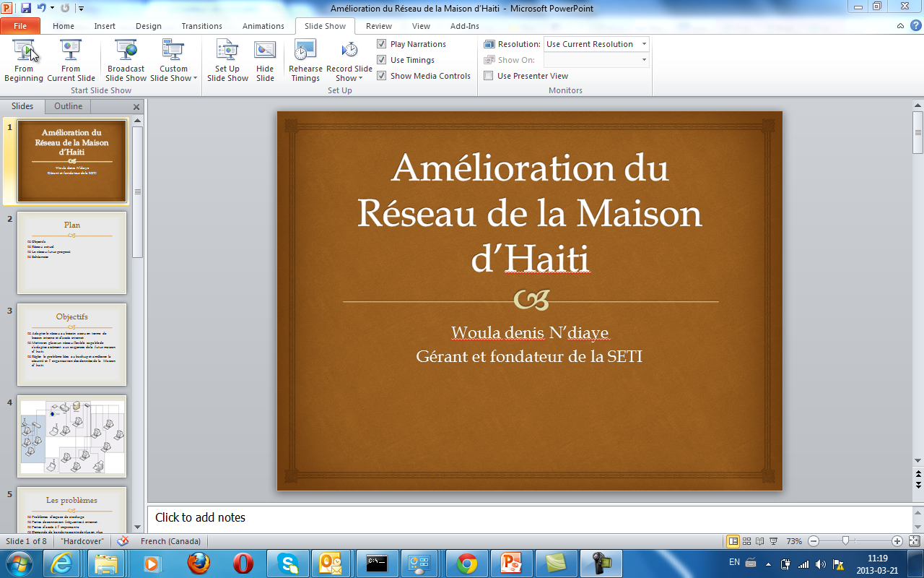Switch to the Animations ribbon tab
The width and height of the screenshot is (924, 578).
point(263,26)
